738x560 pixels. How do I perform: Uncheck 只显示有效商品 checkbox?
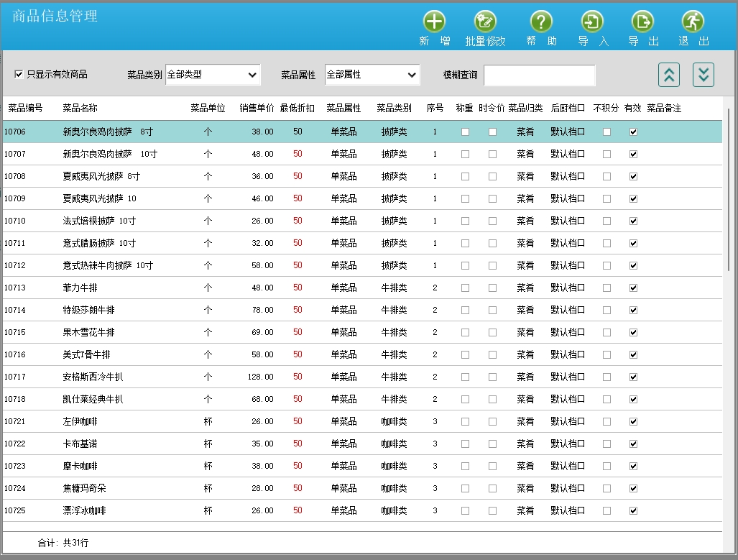pos(19,74)
